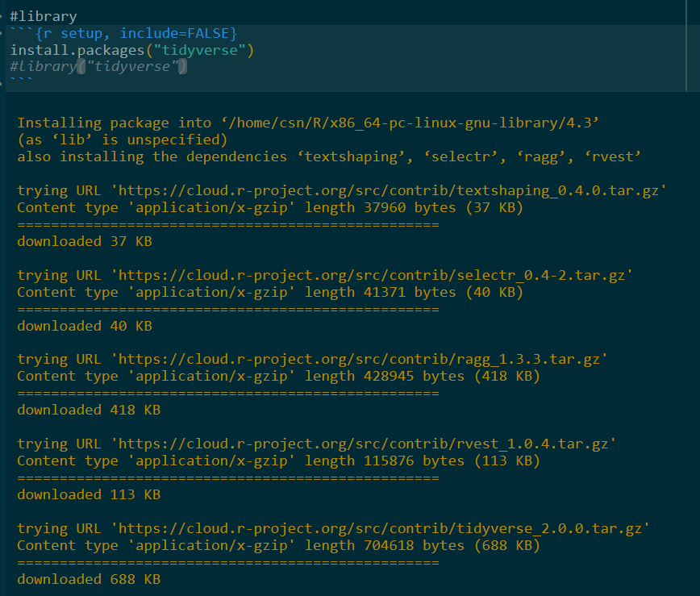Click the commented #library("tidyverse") line
The height and width of the screenshot is (596, 700).
(98, 66)
